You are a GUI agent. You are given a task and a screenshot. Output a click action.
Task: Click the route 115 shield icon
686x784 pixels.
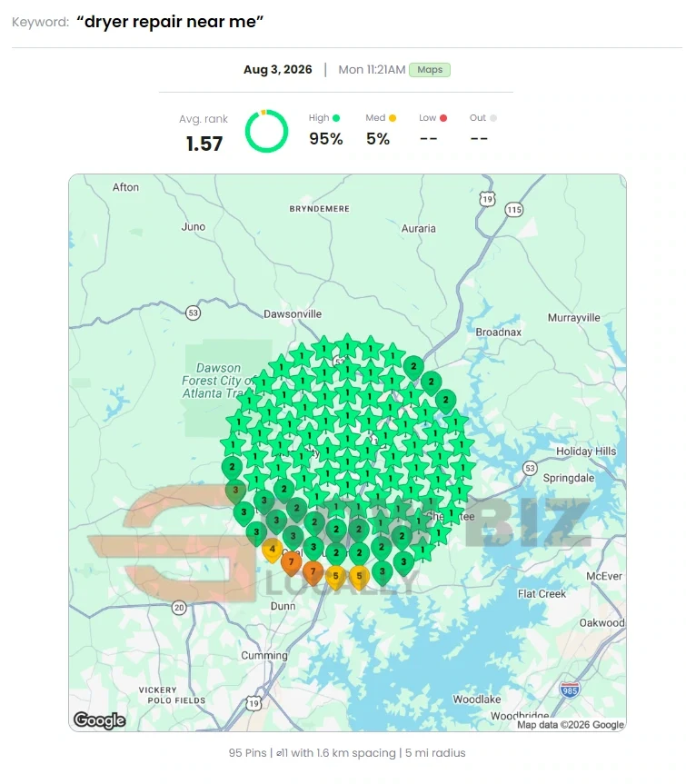click(514, 210)
